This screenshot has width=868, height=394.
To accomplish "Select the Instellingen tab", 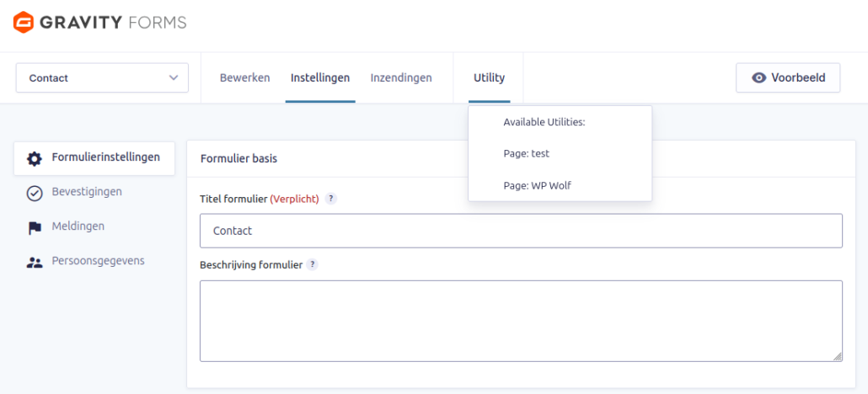I will click(x=320, y=78).
